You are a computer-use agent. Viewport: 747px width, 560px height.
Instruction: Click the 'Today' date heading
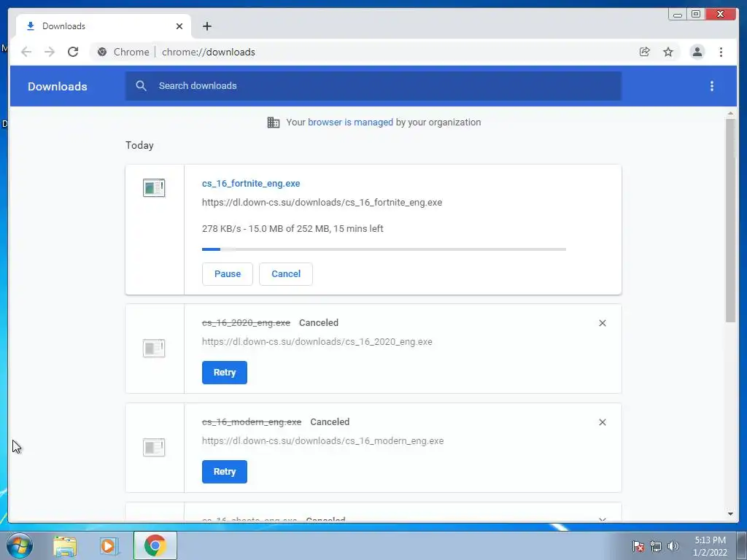coord(139,145)
